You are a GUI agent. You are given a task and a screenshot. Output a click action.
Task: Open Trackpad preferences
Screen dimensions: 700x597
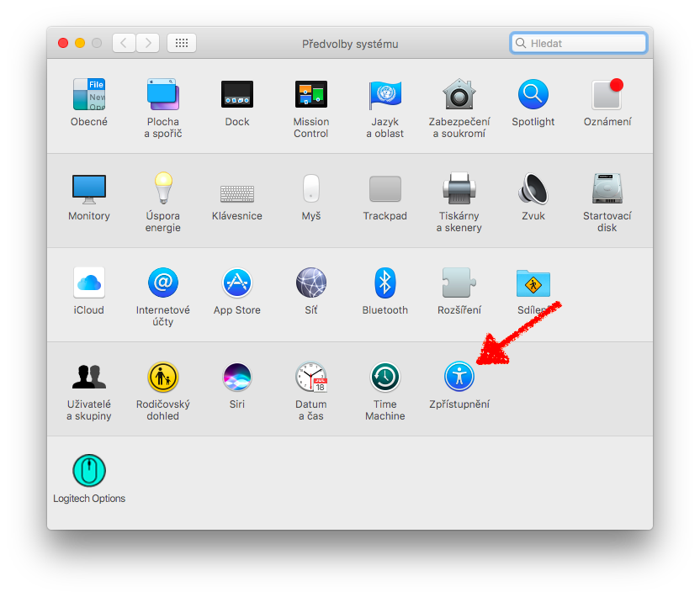(384, 188)
